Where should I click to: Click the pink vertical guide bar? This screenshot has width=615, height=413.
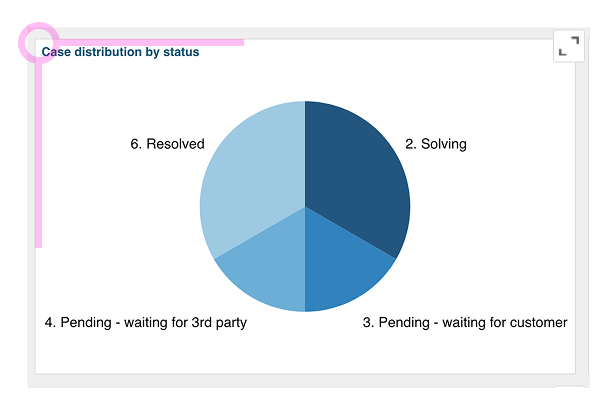point(38,150)
